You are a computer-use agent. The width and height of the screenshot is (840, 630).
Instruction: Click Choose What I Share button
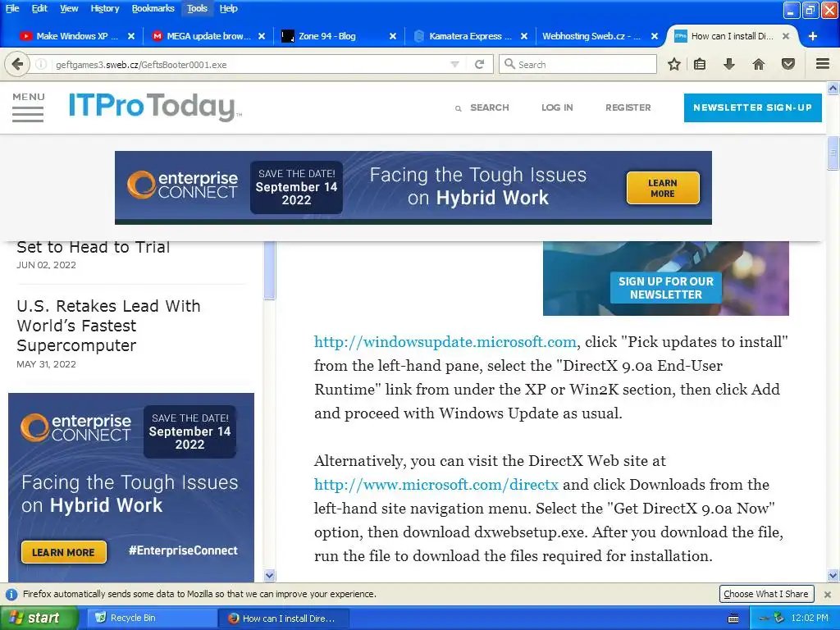tap(766, 594)
